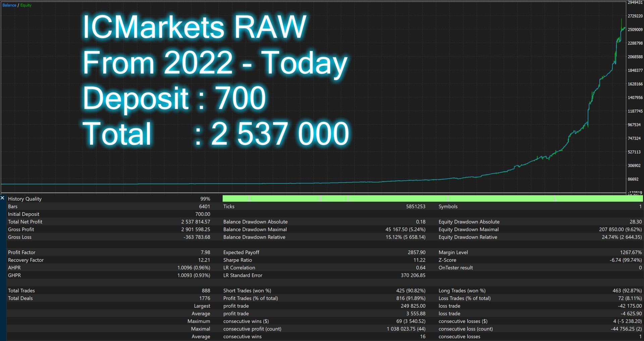Click largest loss trade value -42 175.00
Viewport: 644px width, 341px height.
click(630, 306)
